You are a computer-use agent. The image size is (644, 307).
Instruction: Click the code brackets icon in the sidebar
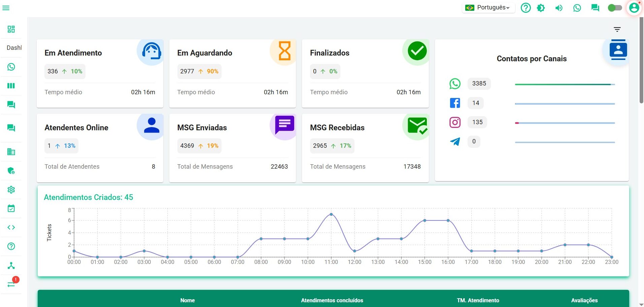click(x=11, y=228)
